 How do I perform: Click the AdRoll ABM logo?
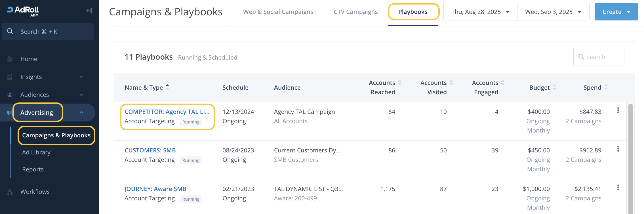(23, 11)
